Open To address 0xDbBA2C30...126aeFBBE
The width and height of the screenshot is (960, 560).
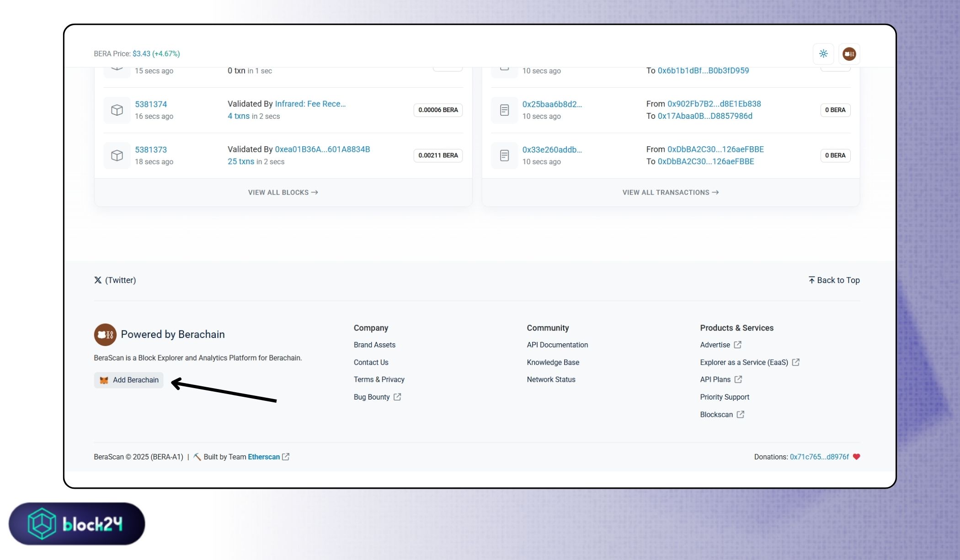click(x=706, y=161)
